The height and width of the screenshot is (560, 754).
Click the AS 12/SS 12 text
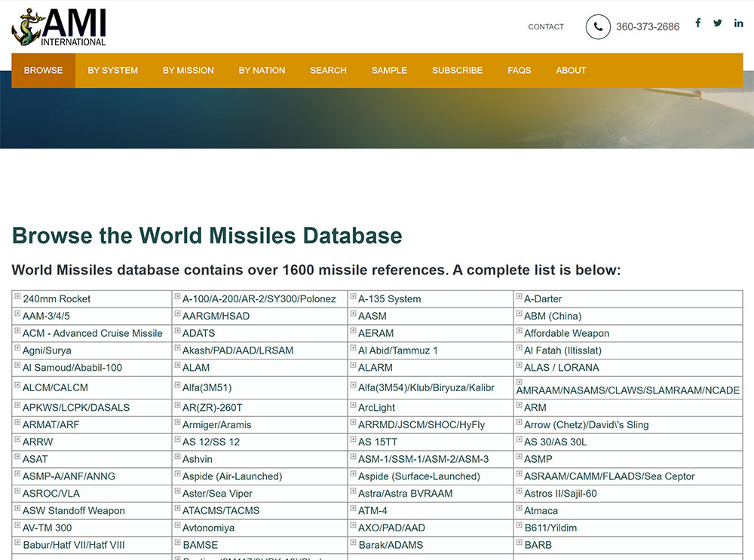coord(211,442)
